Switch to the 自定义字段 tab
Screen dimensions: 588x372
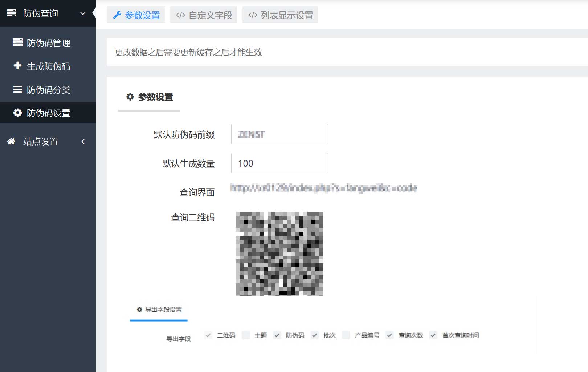[204, 15]
